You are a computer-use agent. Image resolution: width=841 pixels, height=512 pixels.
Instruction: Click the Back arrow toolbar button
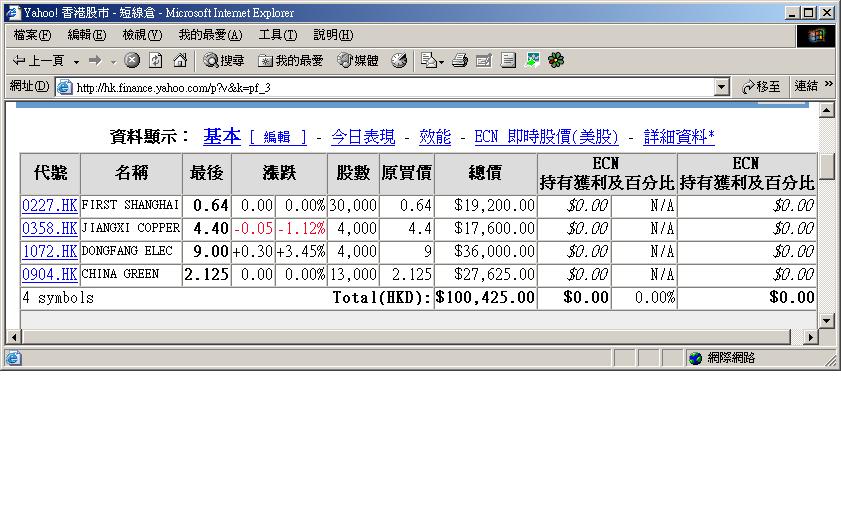click(x=38, y=61)
